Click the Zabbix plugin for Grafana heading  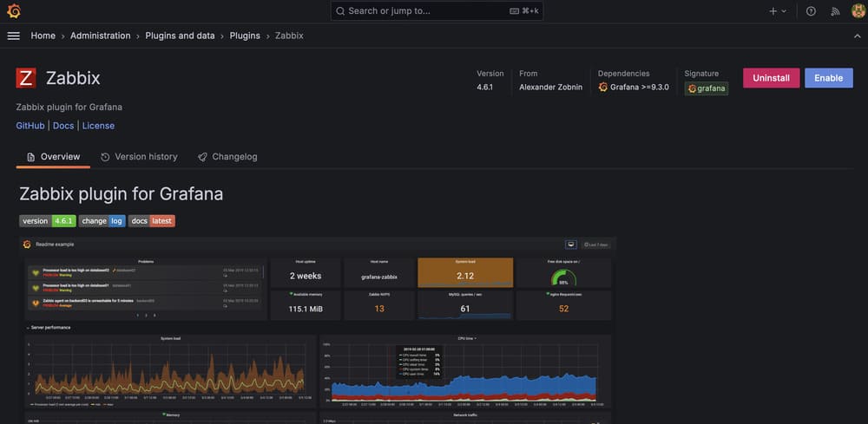122,194
